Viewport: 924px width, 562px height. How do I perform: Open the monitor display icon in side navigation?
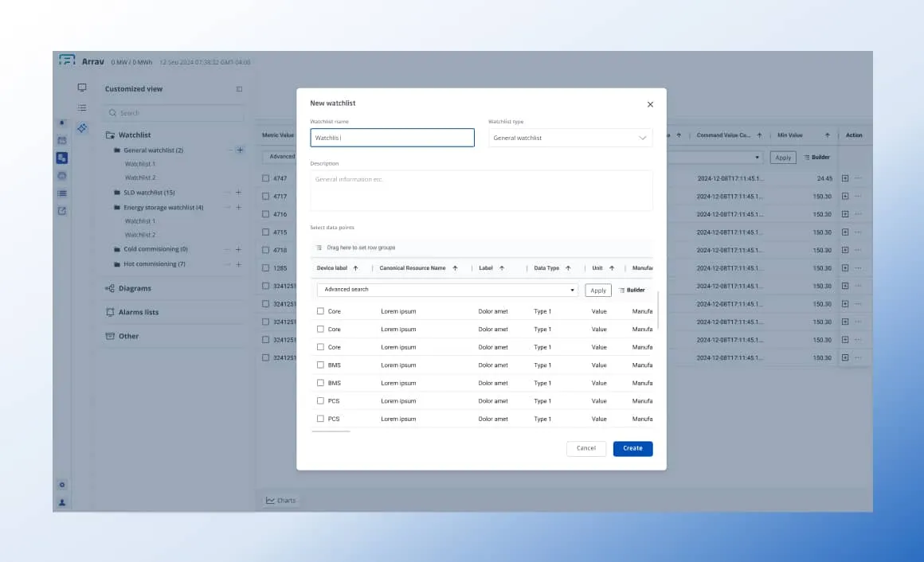[x=82, y=88]
